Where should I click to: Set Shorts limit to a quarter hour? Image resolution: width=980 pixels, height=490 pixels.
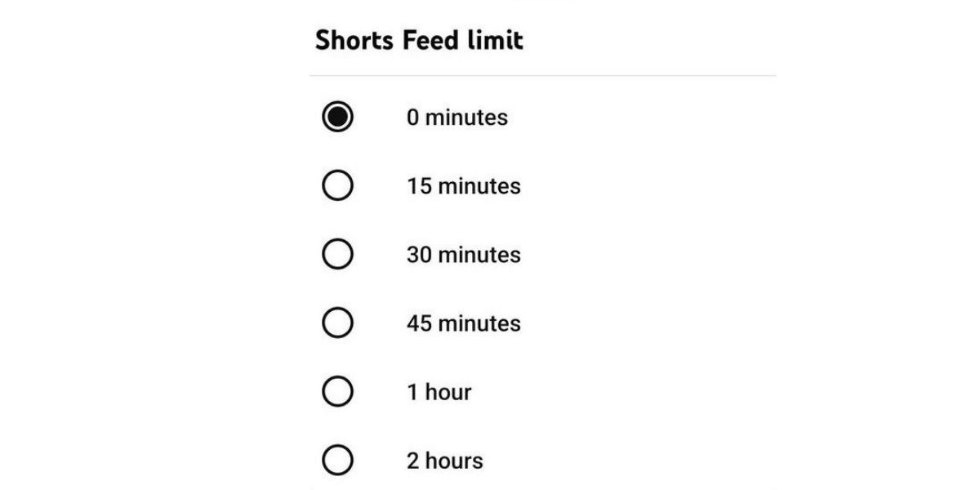[337, 186]
